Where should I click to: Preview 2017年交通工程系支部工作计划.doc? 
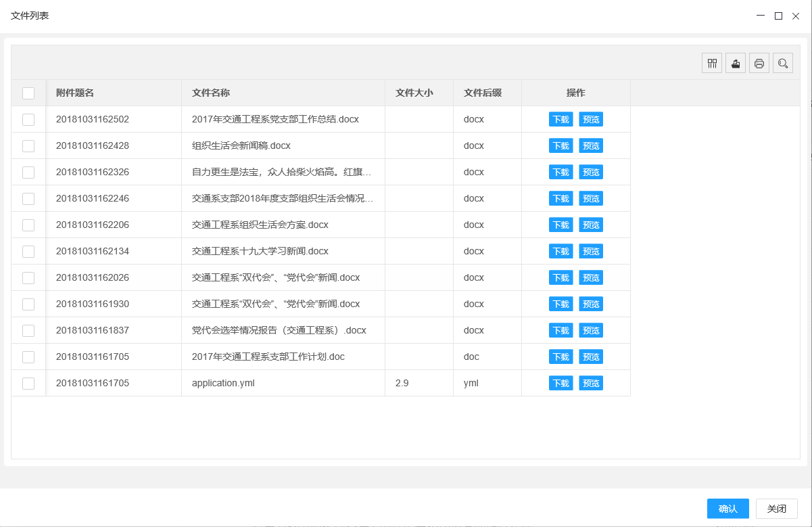point(591,357)
